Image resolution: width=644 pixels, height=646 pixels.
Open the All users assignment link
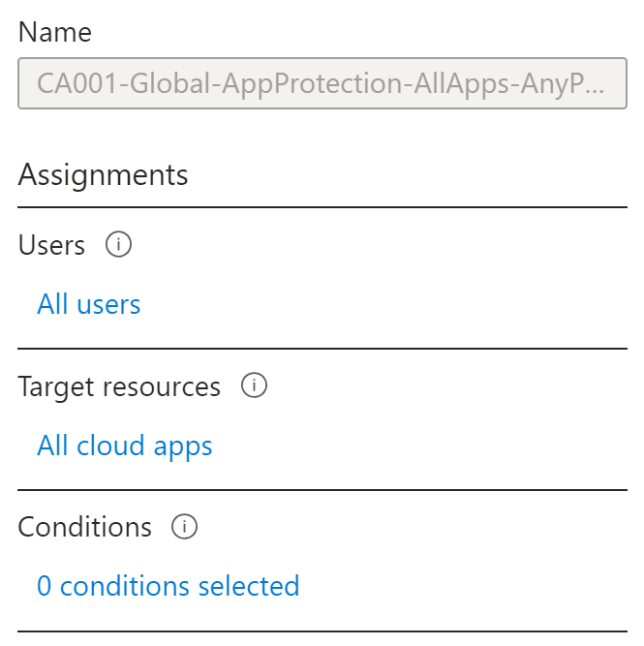click(x=88, y=304)
